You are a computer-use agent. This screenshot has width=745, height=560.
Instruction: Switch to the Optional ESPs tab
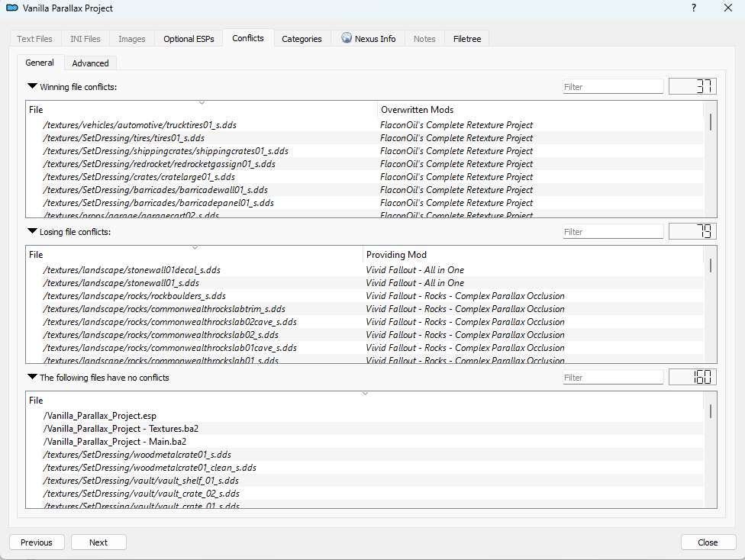pos(189,39)
